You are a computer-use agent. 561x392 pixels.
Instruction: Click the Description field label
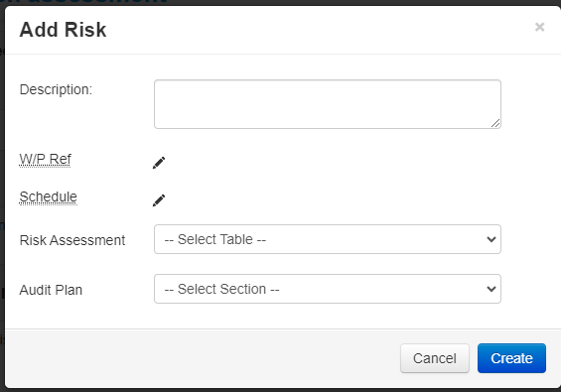click(56, 89)
